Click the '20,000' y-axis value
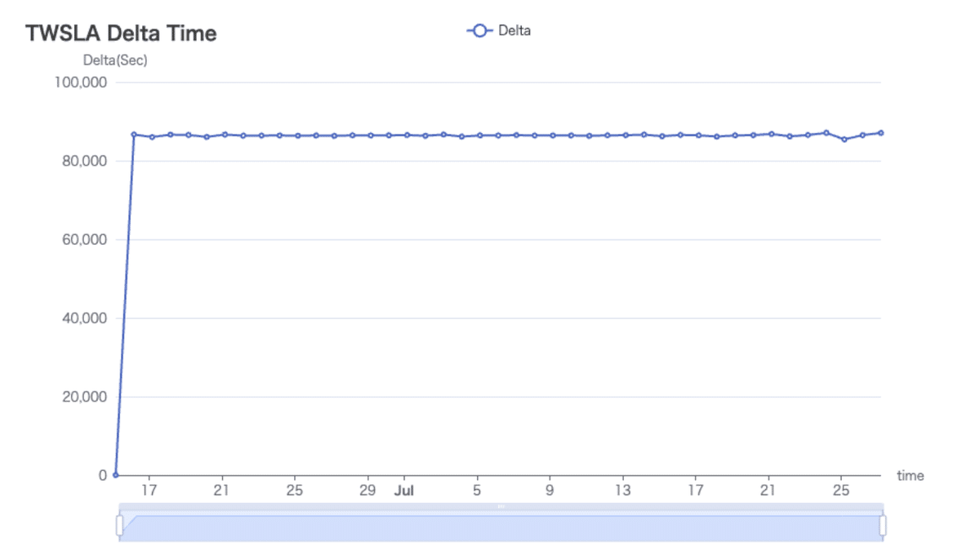Screen dimensions: 980x560 pyautogui.click(x=84, y=397)
